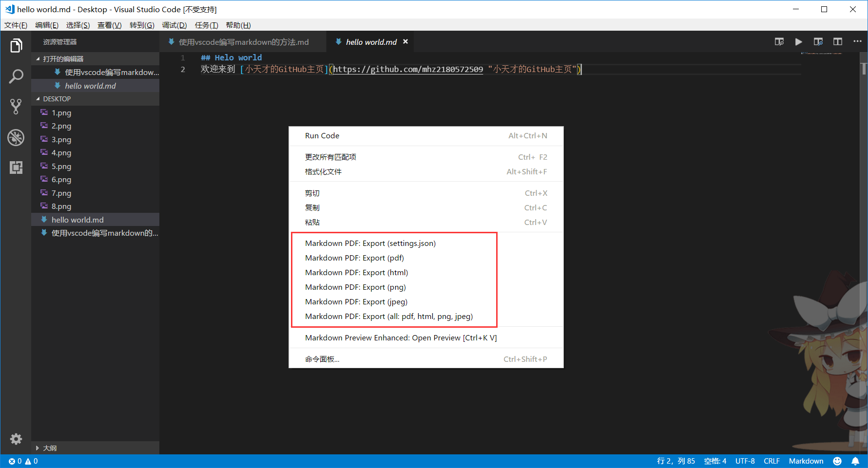Change language mode via Markdown

(806, 461)
